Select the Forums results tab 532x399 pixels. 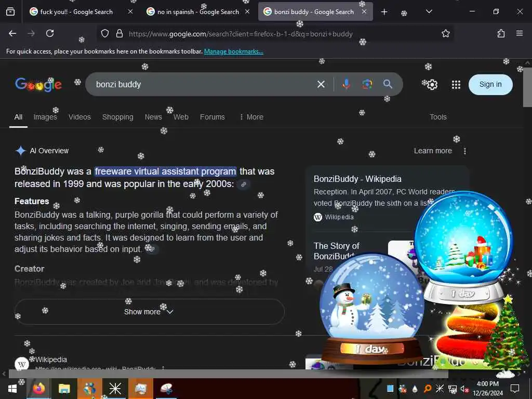tap(212, 117)
